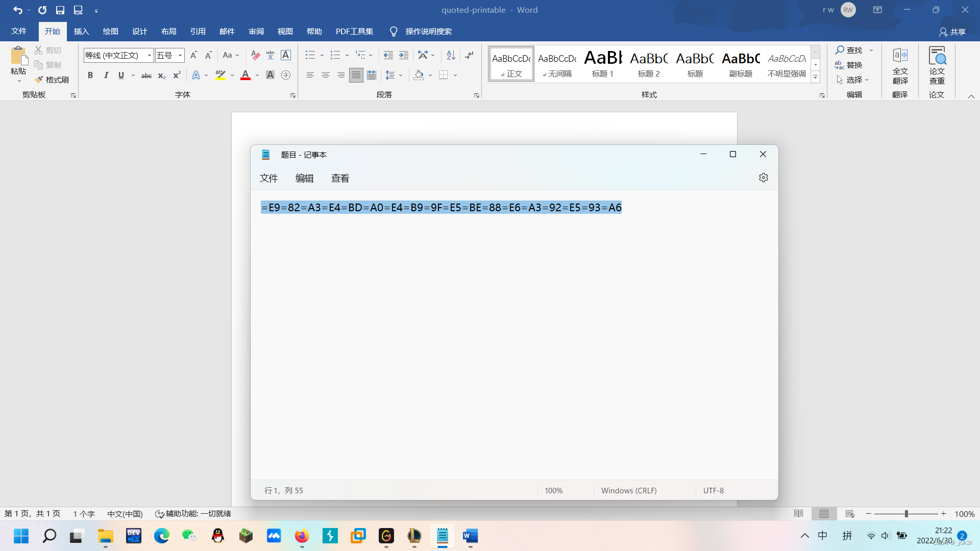The width and height of the screenshot is (980, 551).
Task: Apply subscript formatting
Action: 161,76
